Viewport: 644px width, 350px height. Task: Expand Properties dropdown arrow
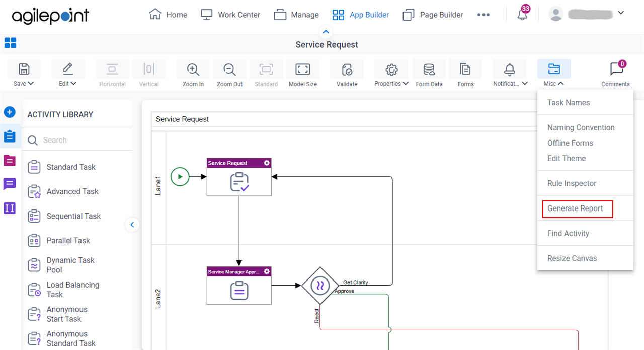click(405, 84)
